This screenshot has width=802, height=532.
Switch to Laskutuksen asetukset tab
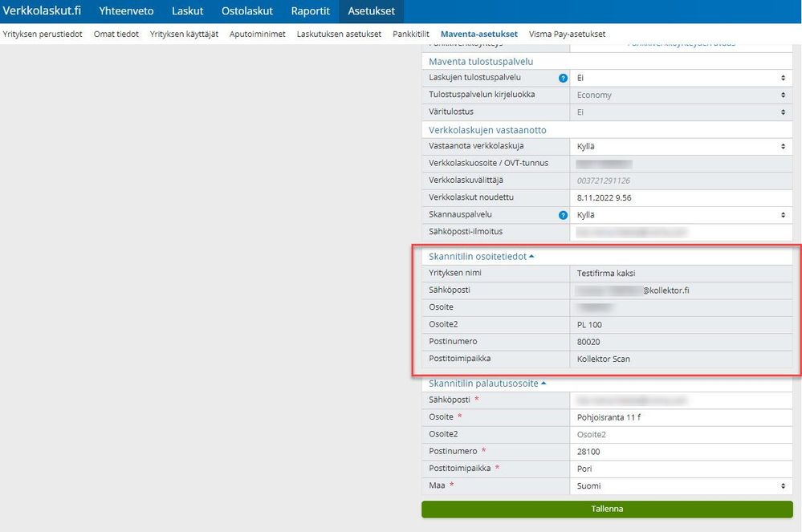(339, 35)
